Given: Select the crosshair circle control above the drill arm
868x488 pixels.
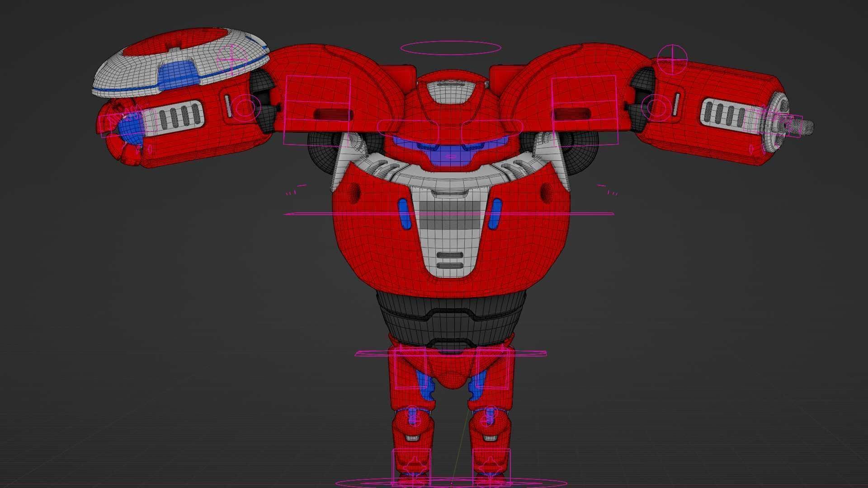Looking at the screenshot, I should click(x=672, y=59).
